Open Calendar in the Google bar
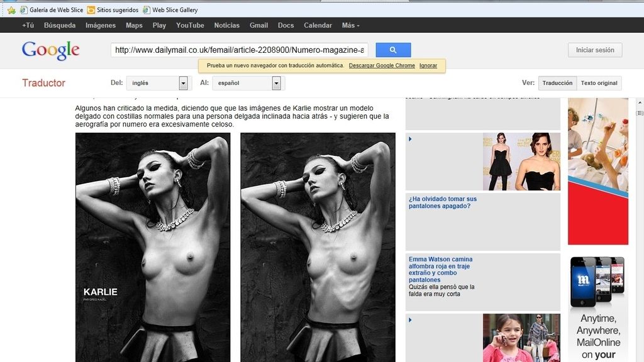Screen dimensions: 644x362 (318, 25)
